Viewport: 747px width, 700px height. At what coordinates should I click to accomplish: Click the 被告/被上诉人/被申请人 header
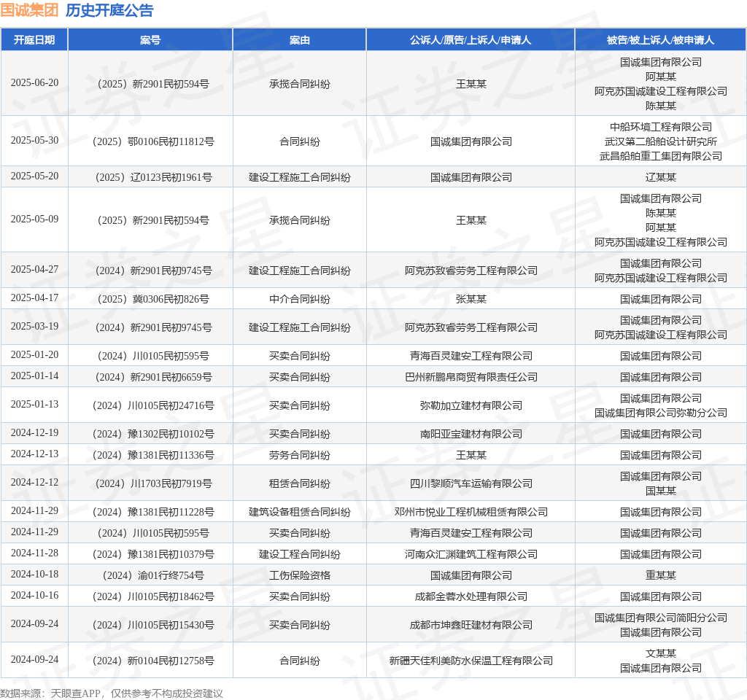(x=660, y=40)
